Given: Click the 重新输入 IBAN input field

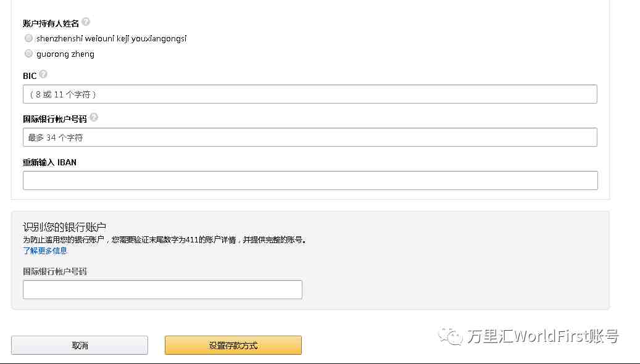Looking at the screenshot, I should [x=310, y=181].
